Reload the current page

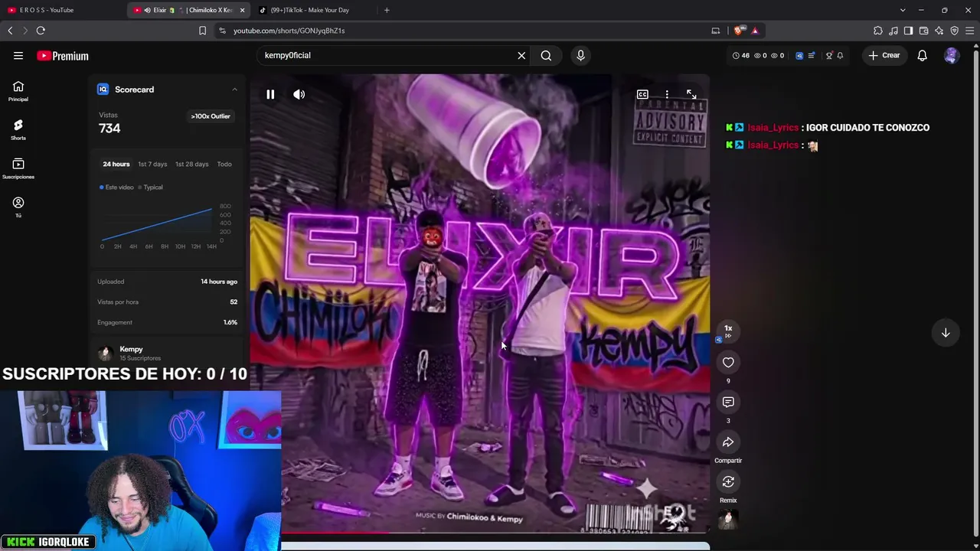(x=41, y=31)
